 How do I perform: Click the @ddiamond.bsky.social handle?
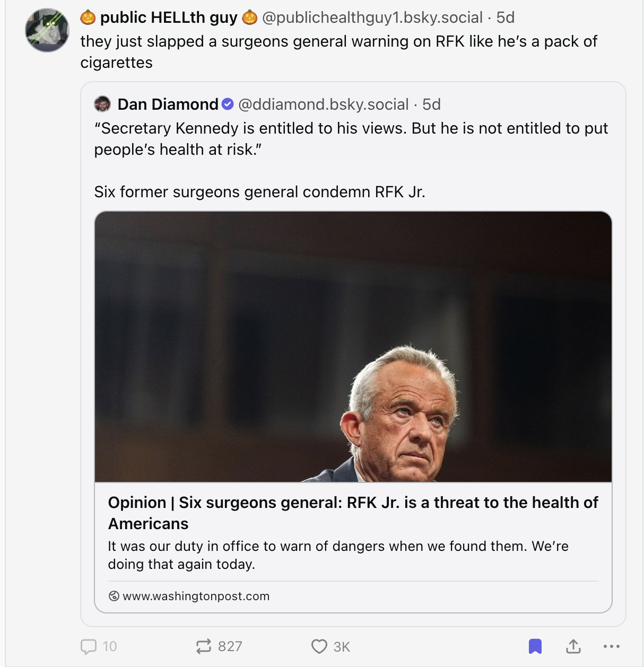pyautogui.click(x=324, y=104)
